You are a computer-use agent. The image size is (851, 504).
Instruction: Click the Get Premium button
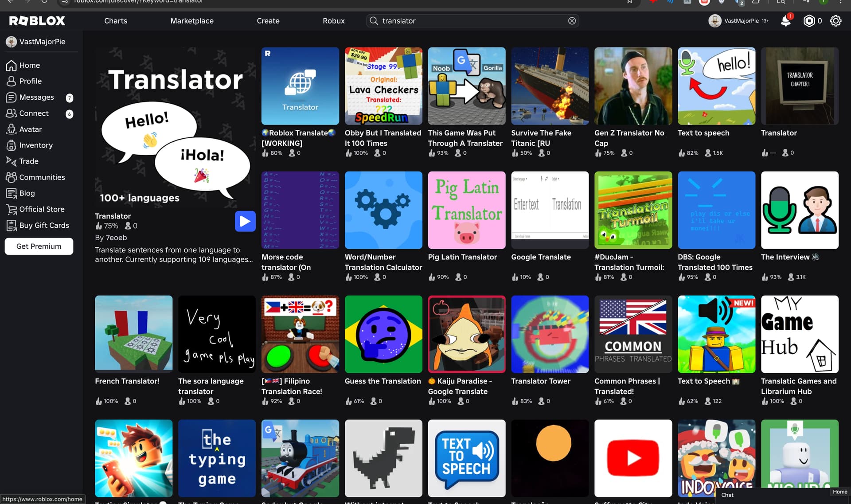click(x=39, y=246)
